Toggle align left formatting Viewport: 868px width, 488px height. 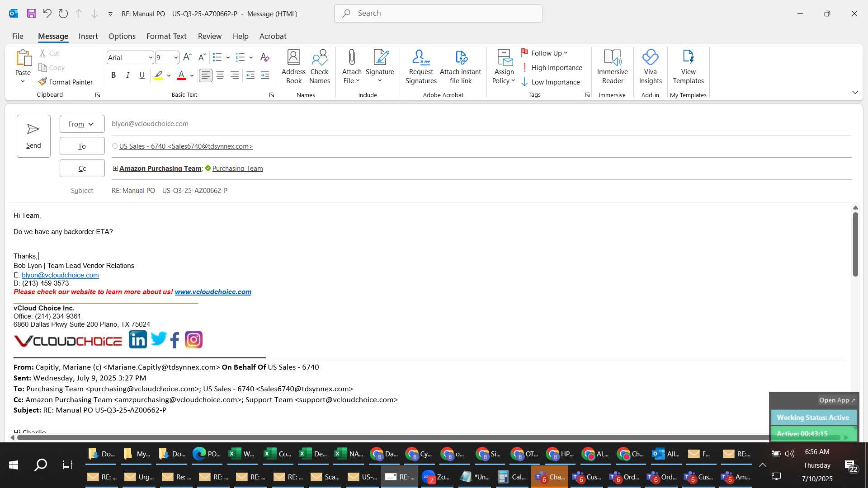tap(206, 75)
